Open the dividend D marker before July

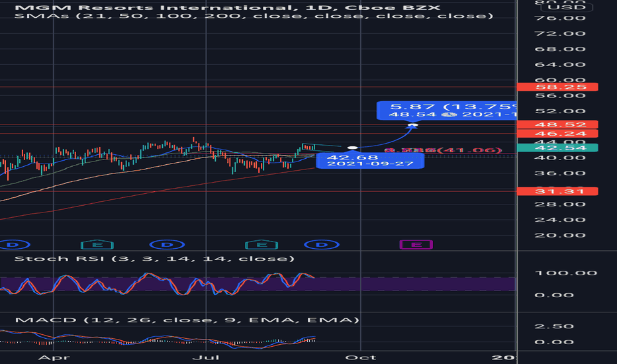167,245
